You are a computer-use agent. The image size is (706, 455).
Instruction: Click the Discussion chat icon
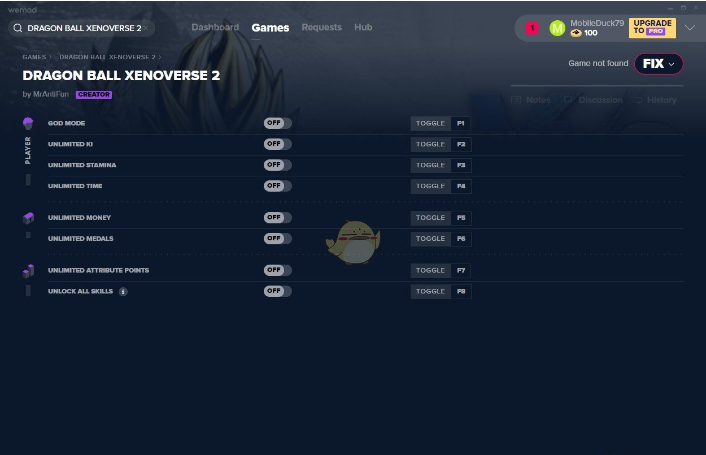click(568, 100)
